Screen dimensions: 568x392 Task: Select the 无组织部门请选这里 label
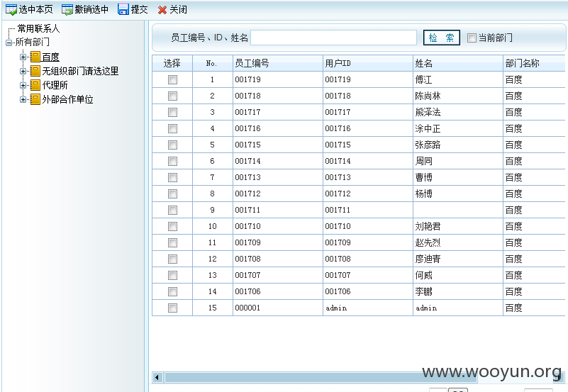point(80,72)
